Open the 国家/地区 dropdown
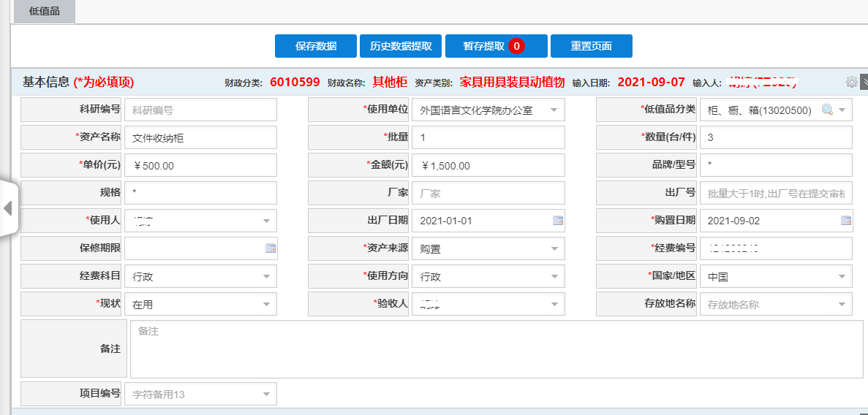The height and width of the screenshot is (415, 868). click(841, 277)
